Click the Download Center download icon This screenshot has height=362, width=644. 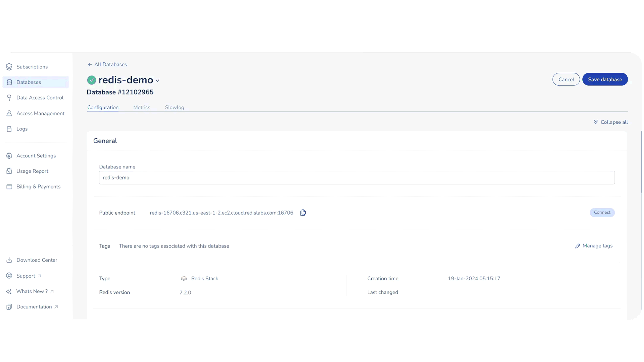tap(9, 260)
